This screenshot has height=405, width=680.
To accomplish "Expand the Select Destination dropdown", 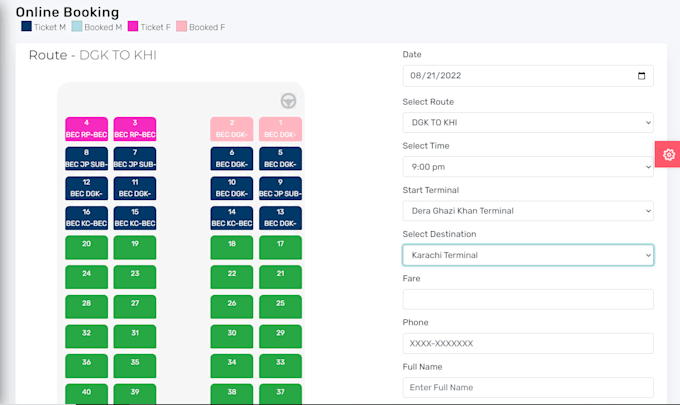I will [527, 255].
